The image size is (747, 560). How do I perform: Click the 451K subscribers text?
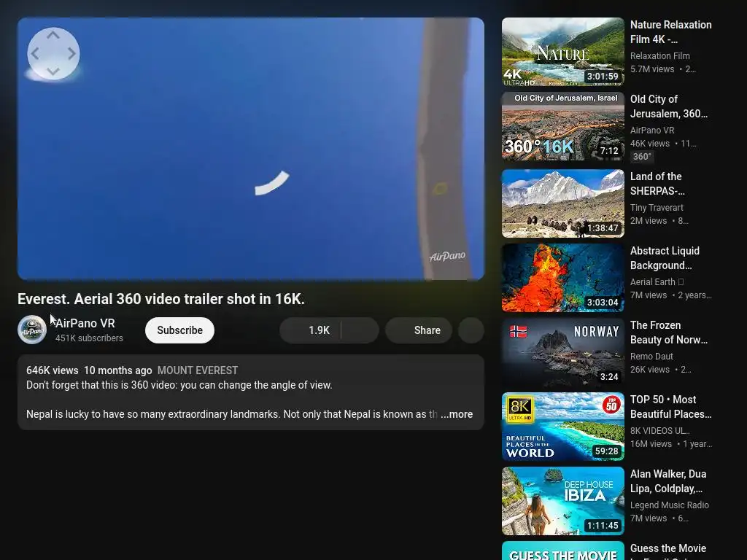tap(89, 338)
